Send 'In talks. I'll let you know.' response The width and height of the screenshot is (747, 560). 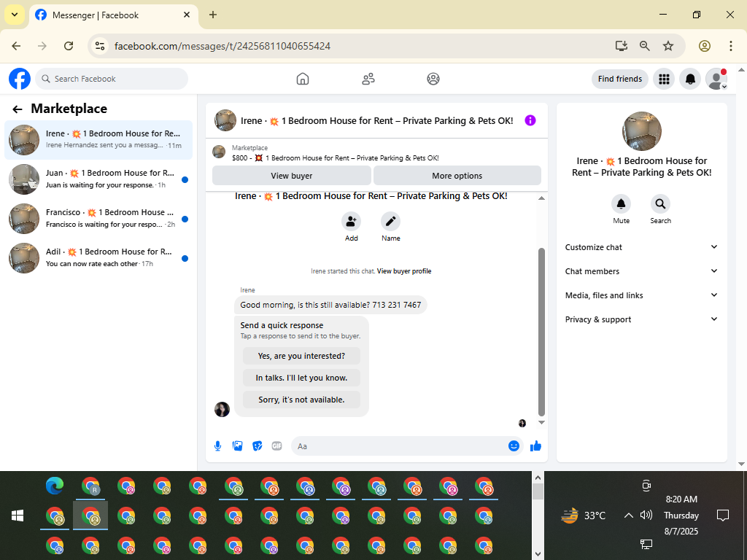click(301, 378)
